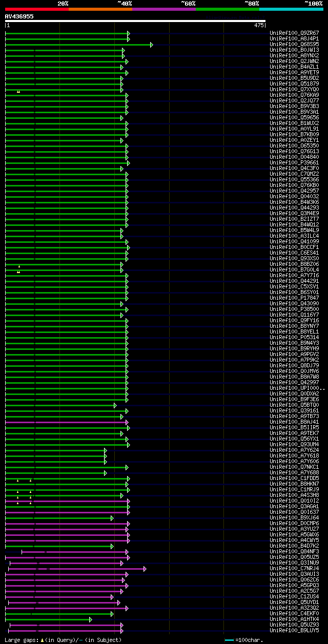This screenshot has height=644, width=328.
Task: Select hit label UniRef100_B4W3K6
Action: [294, 202]
